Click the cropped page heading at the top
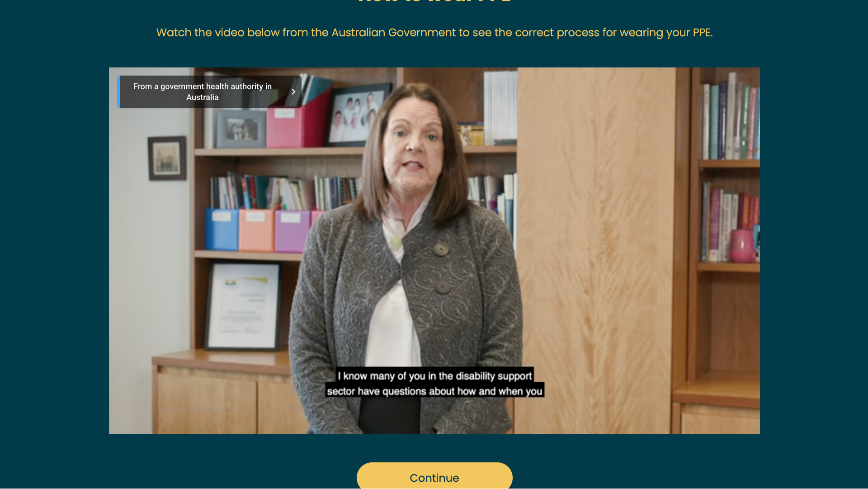This screenshot has width=868, height=489. pyautogui.click(x=434, y=2)
